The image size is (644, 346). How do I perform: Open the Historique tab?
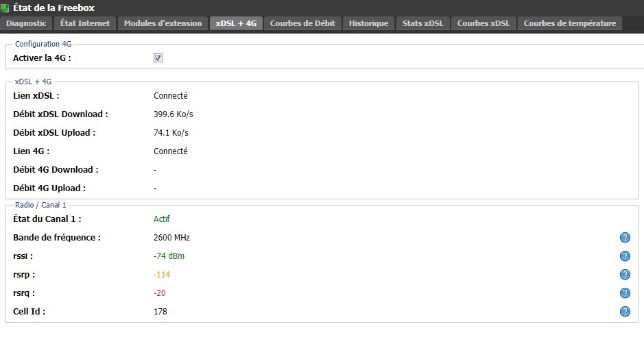(x=369, y=23)
